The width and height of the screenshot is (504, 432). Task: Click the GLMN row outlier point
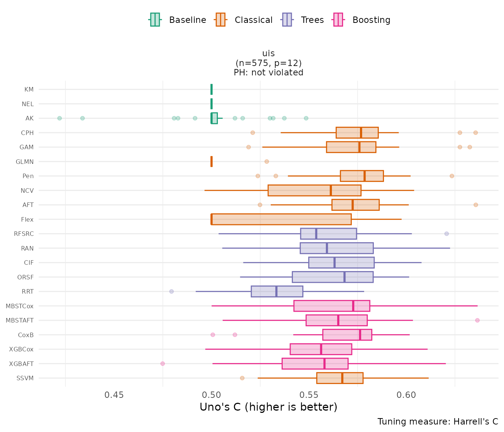(x=267, y=162)
